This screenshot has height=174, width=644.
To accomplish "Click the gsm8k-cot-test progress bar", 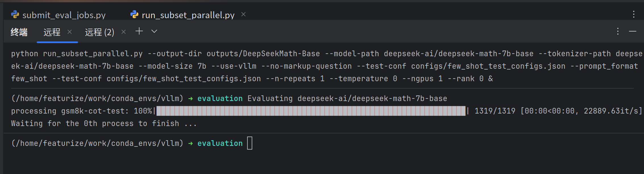I will pyautogui.click(x=311, y=111).
